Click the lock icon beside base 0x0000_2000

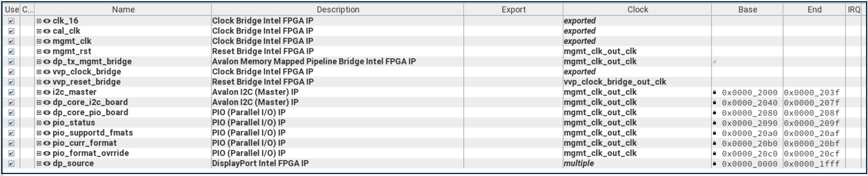coord(715,92)
